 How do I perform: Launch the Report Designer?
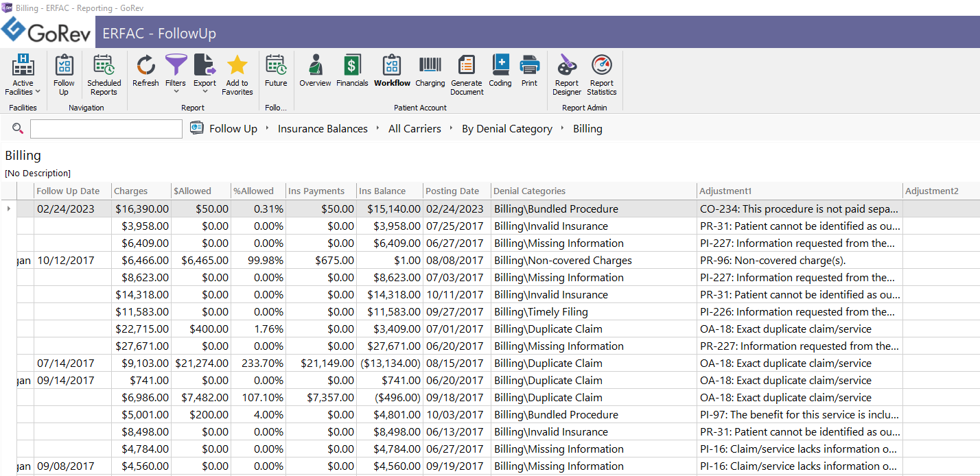(x=567, y=75)
